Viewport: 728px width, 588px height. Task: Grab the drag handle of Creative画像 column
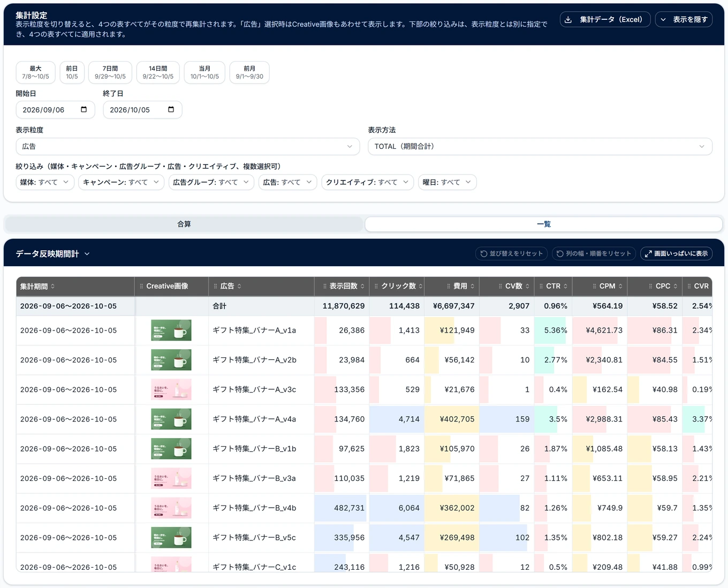click(141, 287)
